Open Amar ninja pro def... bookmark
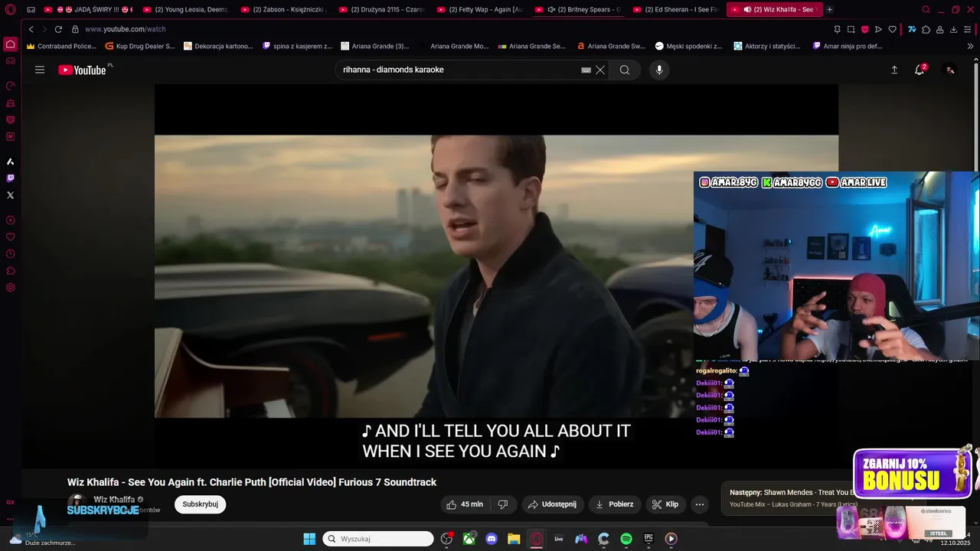Image resolution: width=980 pixels, height=551 pixels. [847, 46]
